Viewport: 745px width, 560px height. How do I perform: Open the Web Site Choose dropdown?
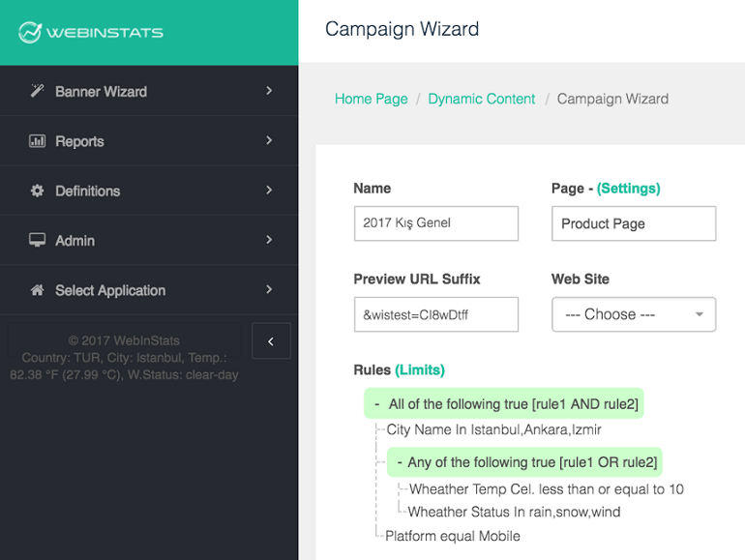click(x=634, y=314)
